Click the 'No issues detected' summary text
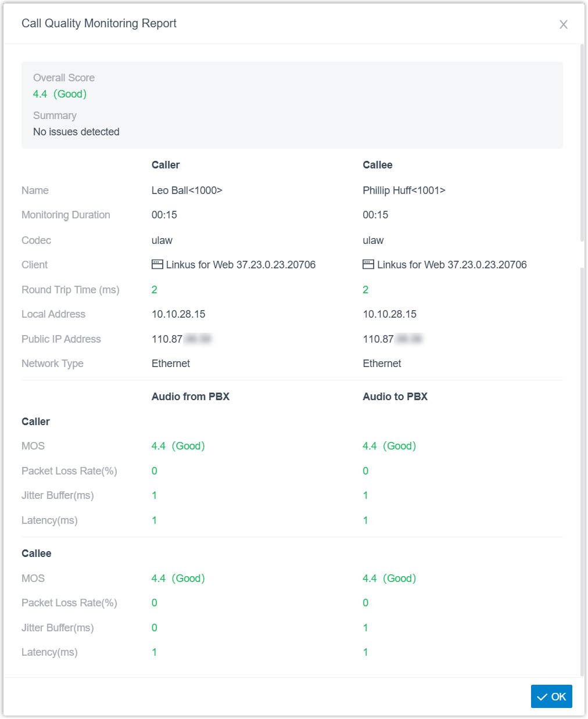588x719 pixels. (x=76, y=132)
